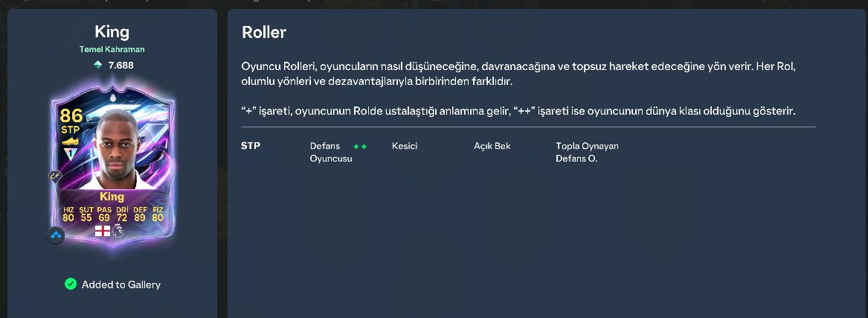The image size is (868, 318).
Task: Select the Açık Bek role
Action: [x=492, y=146]
